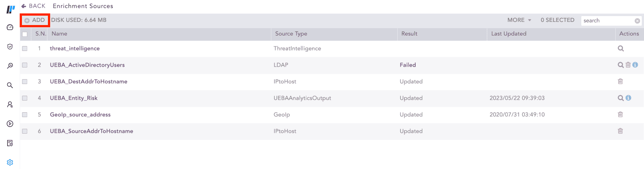Click the 0 SELECTED counter
The width and height of the screenshot is (644, 169).
click(558, 20)
